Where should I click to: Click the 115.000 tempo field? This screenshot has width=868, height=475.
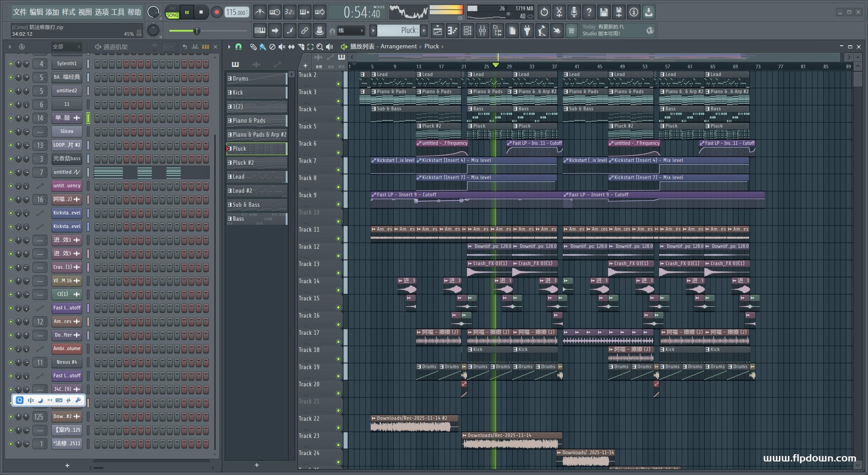coord(237,12)
